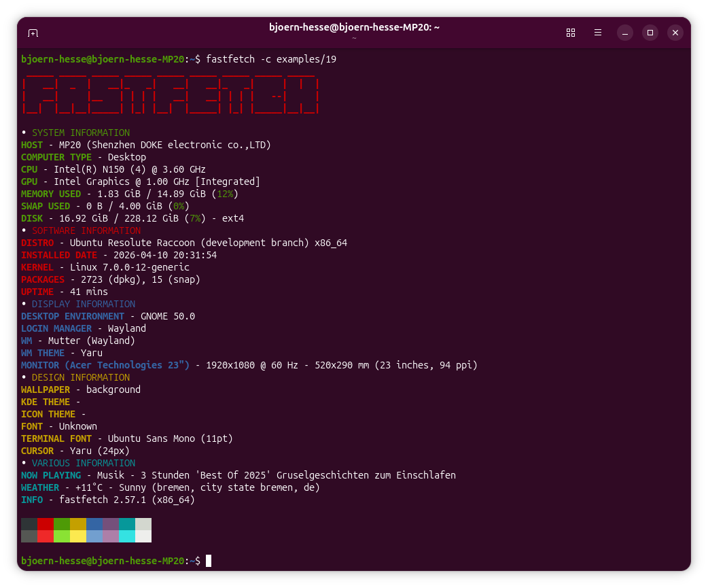Image resolution: width=708 pixels, height=588 pixels.
Task: Click the dark gray color block
Action: pyautogui.click(x=29, y=524)
